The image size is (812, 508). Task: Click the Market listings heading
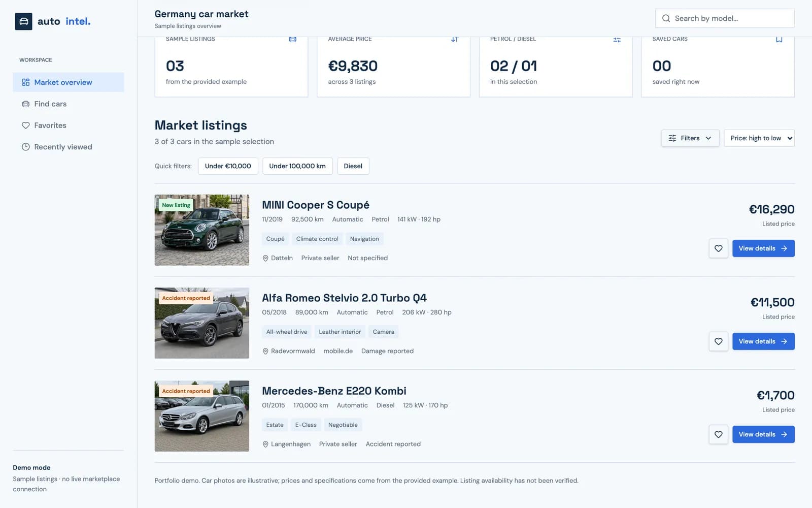point(201,125)
